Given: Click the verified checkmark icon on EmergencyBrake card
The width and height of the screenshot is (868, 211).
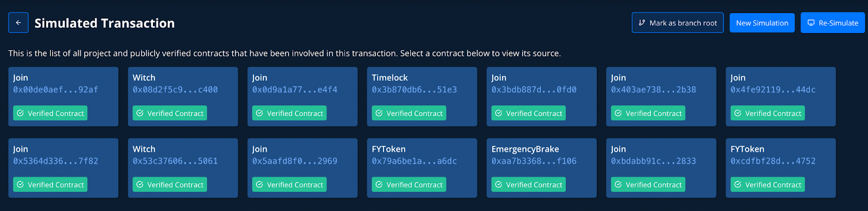Looking at the screenshot, I should pos(499,184).
